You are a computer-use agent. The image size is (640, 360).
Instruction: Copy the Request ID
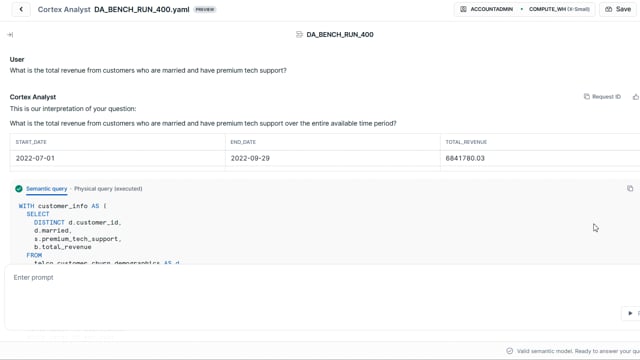[602, 97]
